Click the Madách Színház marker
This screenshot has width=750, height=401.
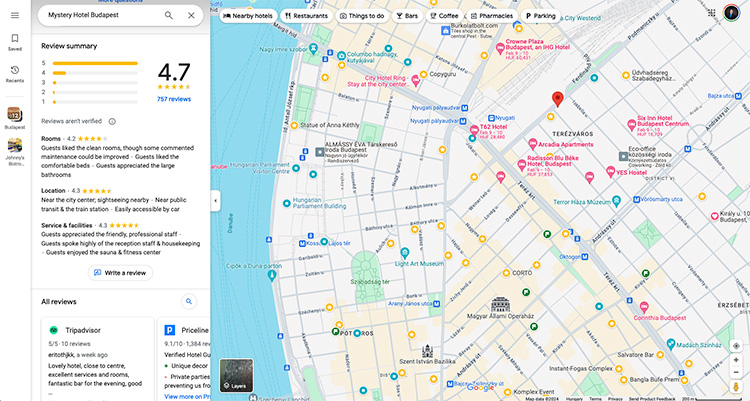pos(671,344)
